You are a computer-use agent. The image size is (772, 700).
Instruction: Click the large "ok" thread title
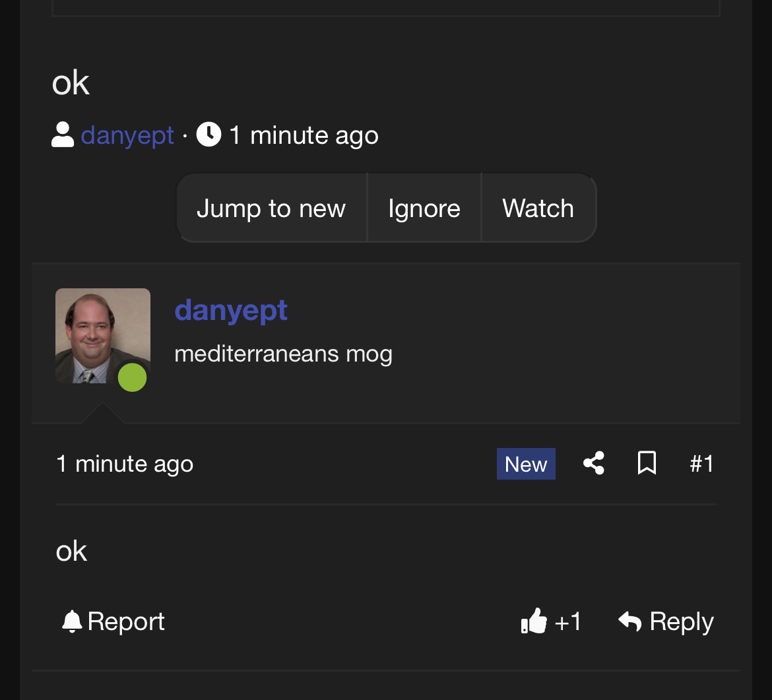(x=71, y=83)
